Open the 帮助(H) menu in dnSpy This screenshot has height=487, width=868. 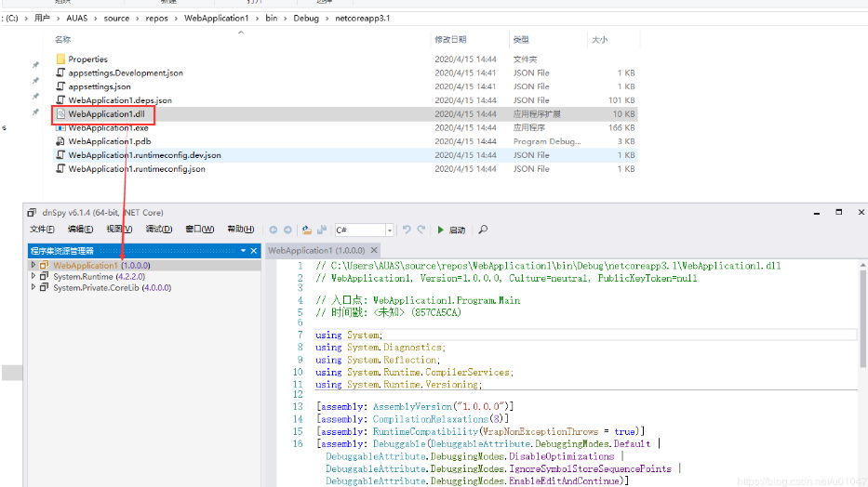tap(241, 229)
